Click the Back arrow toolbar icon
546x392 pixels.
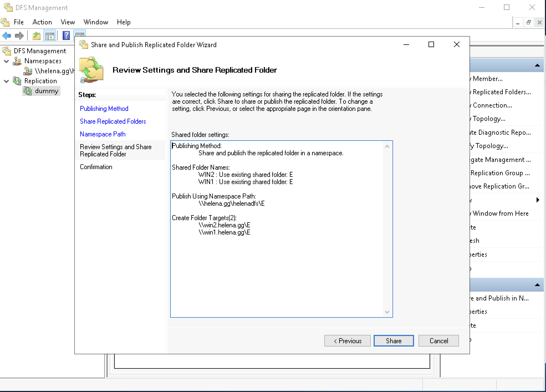(x=7, y=36)
